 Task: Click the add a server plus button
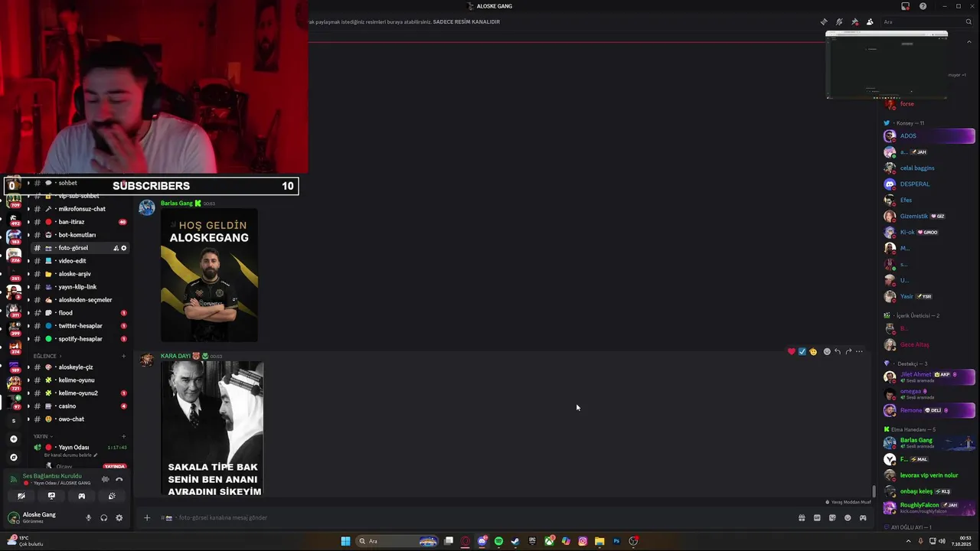click(x=13, y=439)
